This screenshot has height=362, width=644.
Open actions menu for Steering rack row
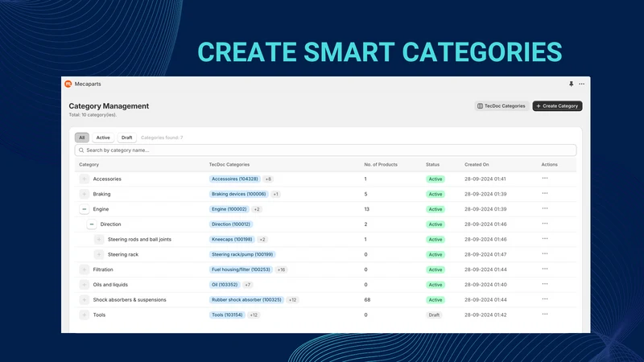pos(545,253)
